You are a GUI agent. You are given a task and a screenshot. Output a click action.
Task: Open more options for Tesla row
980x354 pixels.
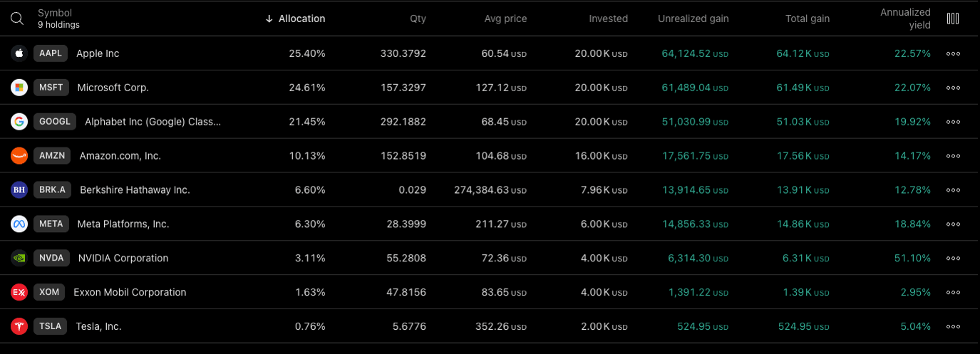tap(953, 327)
